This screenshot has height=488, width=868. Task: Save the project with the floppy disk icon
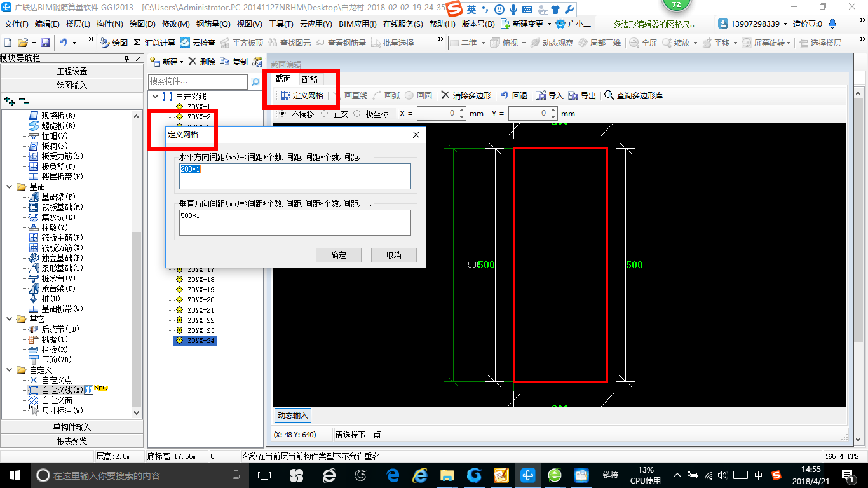[x=45, y=43]
